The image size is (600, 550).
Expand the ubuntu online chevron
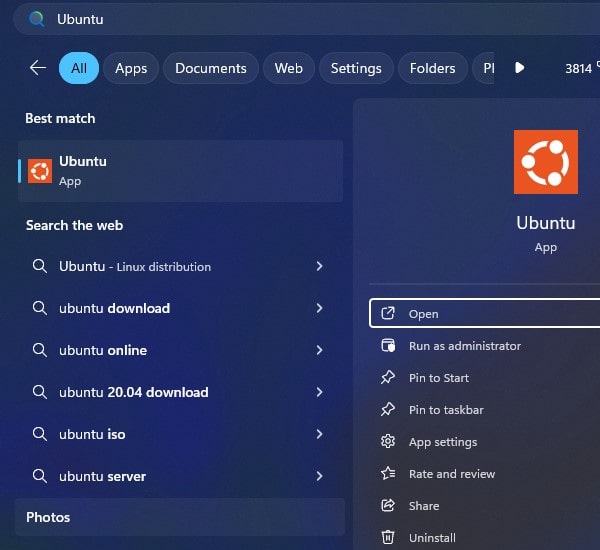[320, 350]
